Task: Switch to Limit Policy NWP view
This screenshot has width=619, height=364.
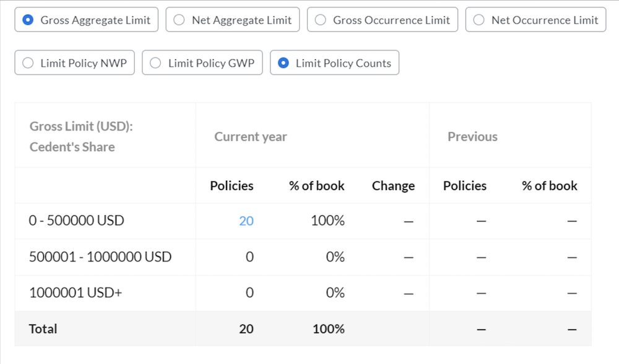Action: pos(75,63)
